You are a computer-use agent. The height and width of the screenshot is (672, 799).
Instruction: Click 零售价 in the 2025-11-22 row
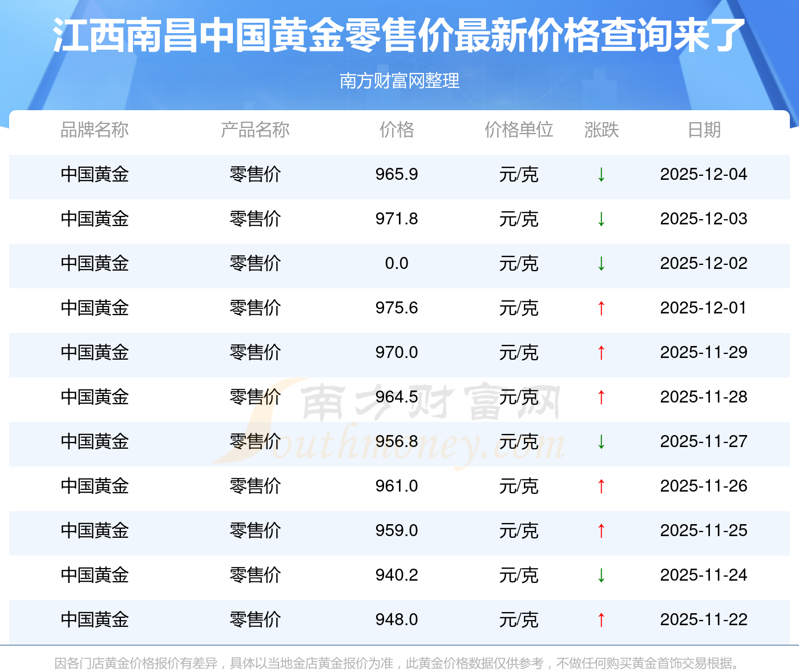tap(255, 620)
